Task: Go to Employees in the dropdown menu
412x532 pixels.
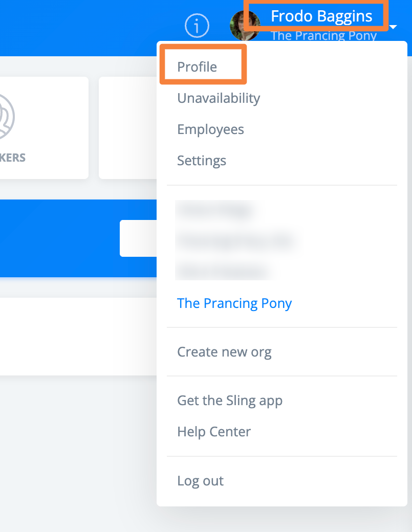Action: [x=210, y=129]
